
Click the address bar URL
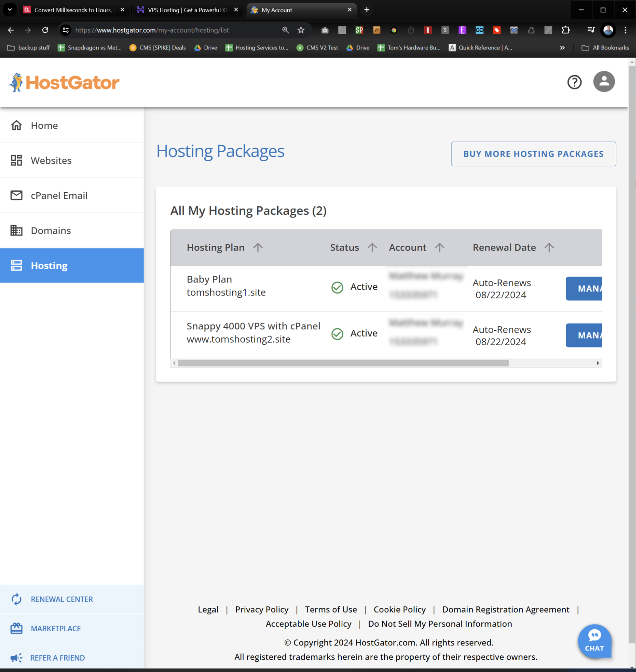tap(152, 30)
